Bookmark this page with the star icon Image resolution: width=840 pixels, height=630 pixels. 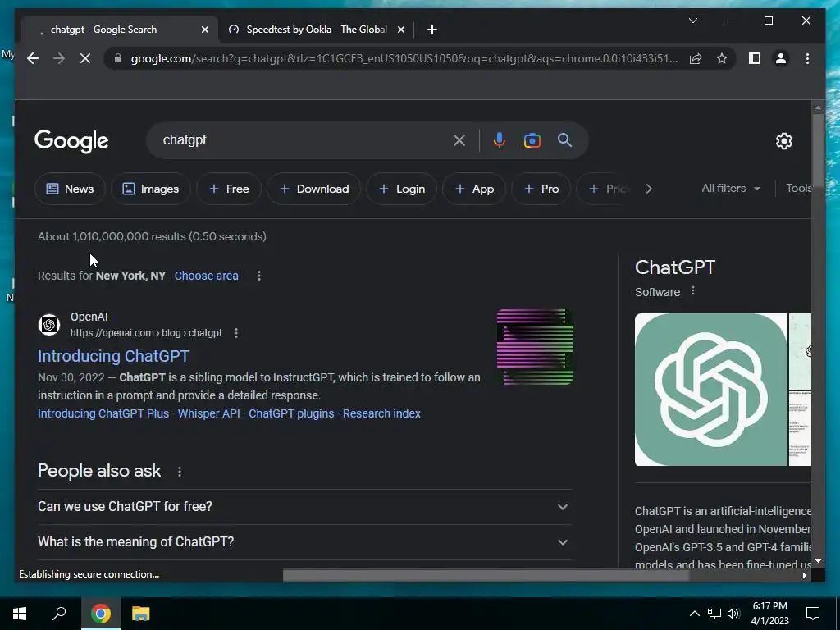(722, 58)
